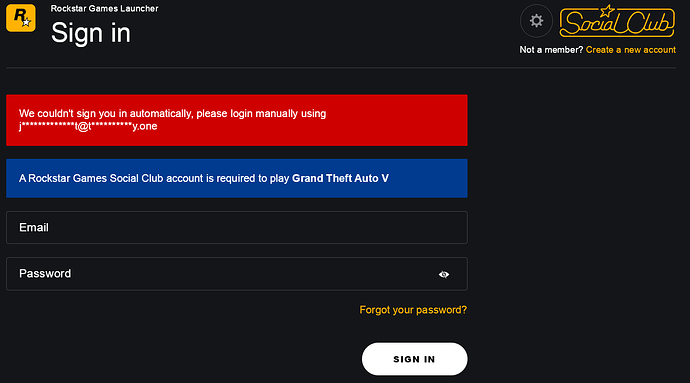Image resolution: width=690 pixels, height=383 pixels.
Task: Click the Email placeholder label
Action: [x=34, y=228]
